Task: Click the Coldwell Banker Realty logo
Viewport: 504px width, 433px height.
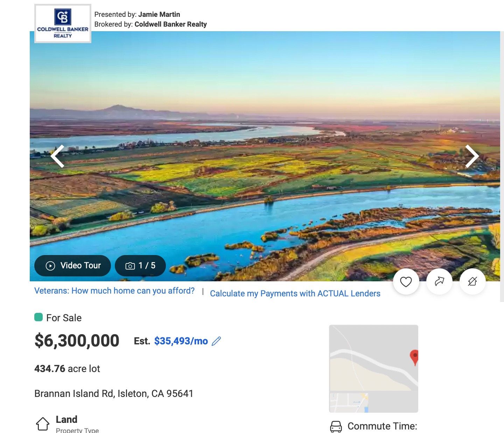Action: tap(63, 23)
